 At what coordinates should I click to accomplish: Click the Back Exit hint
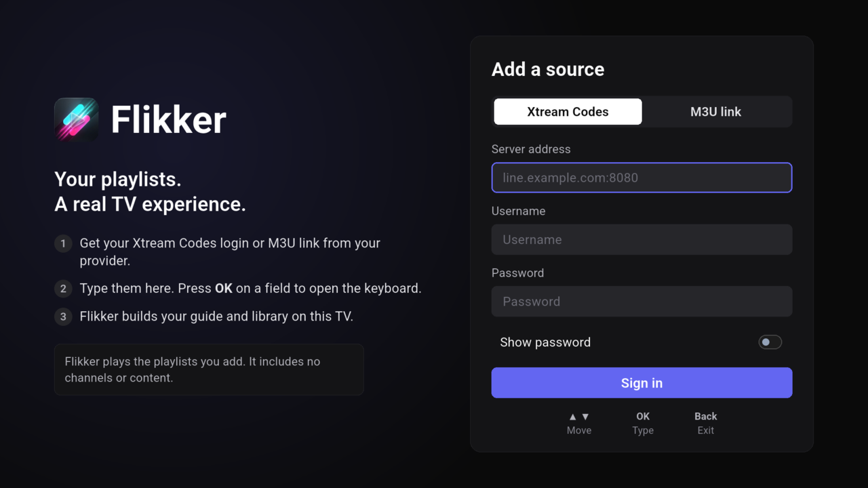click(x=705, y=423)
